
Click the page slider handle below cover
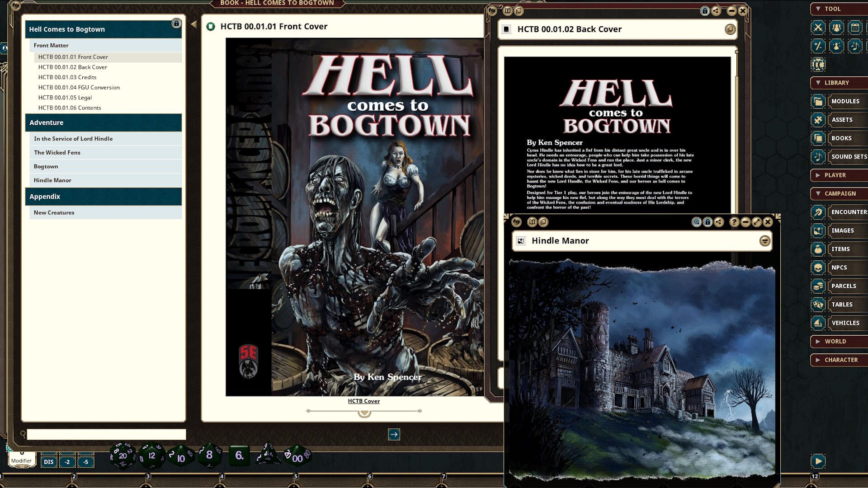364,412
